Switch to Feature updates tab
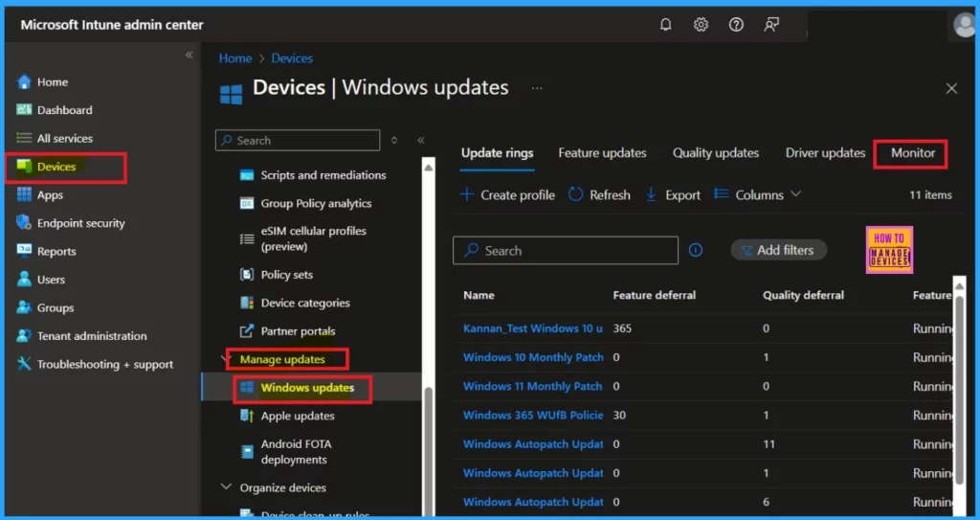The width and height of the screenshot is (980, 520). 603,152
